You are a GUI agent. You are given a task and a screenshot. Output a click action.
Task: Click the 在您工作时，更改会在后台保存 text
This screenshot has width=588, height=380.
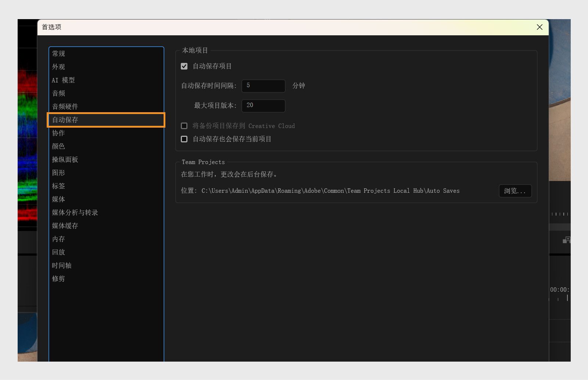click(x=229, y=174)
